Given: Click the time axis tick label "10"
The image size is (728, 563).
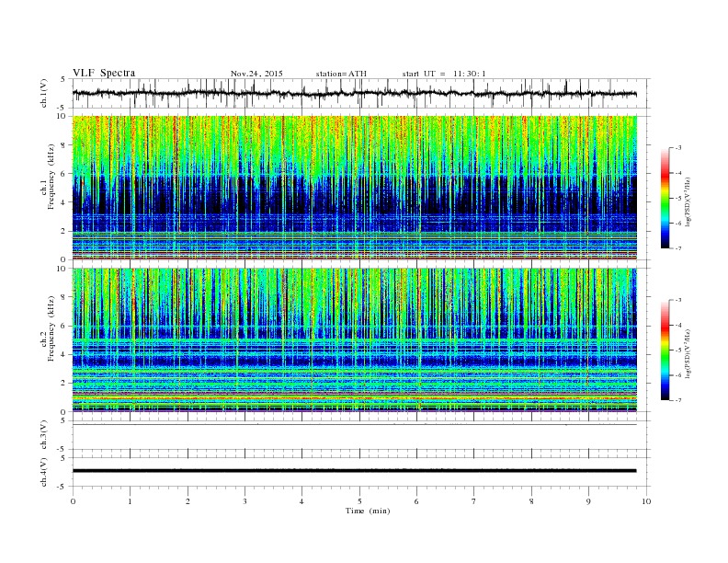Looking at the screenshot, I should pyautogui.click(x=646, y=501).
